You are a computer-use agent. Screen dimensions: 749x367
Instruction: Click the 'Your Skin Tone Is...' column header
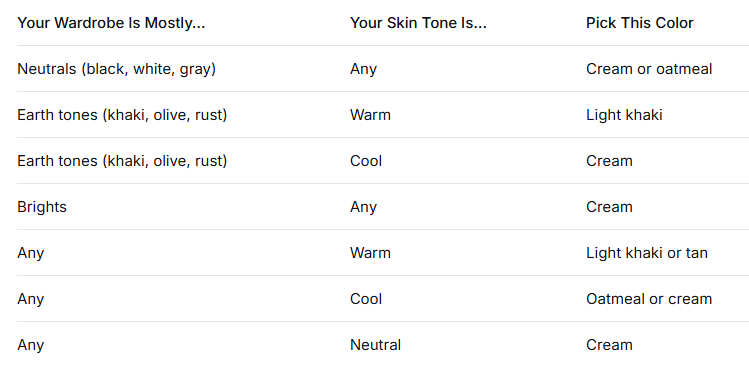[418, 23]
